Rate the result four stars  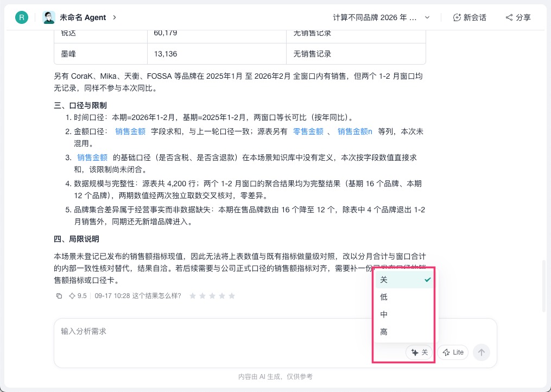pos(222,296)
